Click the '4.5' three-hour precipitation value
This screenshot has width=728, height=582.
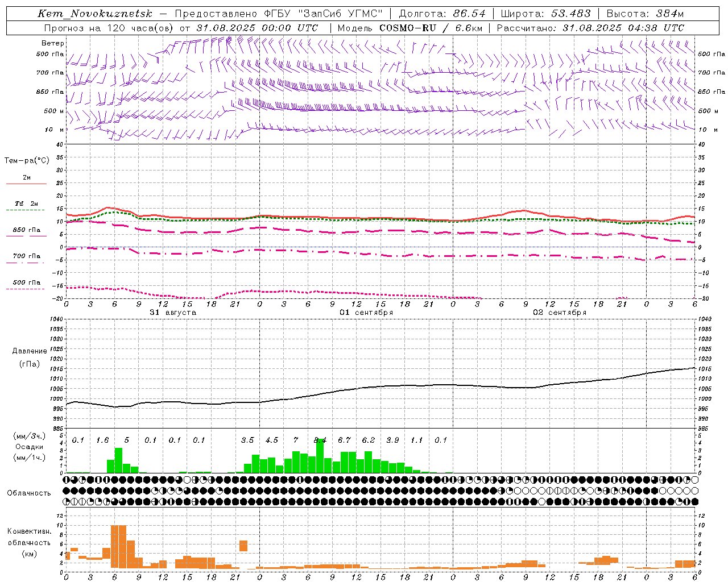coord(272,440)
